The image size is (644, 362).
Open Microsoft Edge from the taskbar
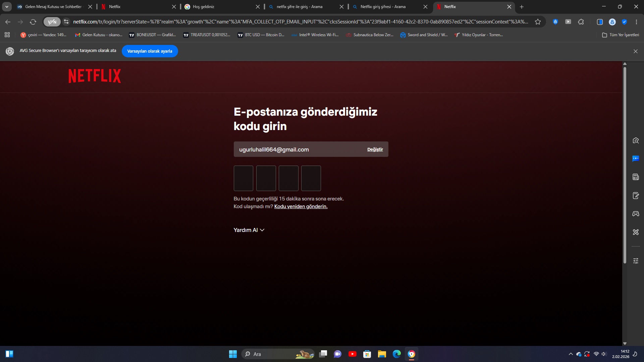pos(396,354)
